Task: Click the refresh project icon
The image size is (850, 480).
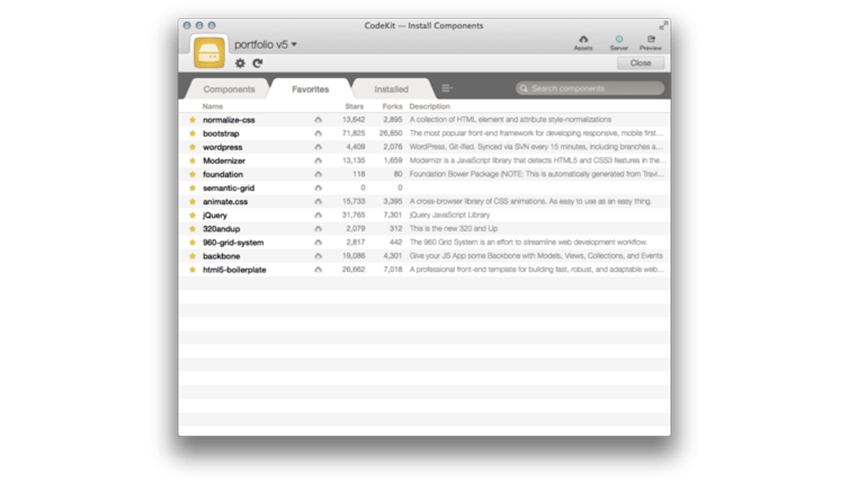Action: point(257,63)
